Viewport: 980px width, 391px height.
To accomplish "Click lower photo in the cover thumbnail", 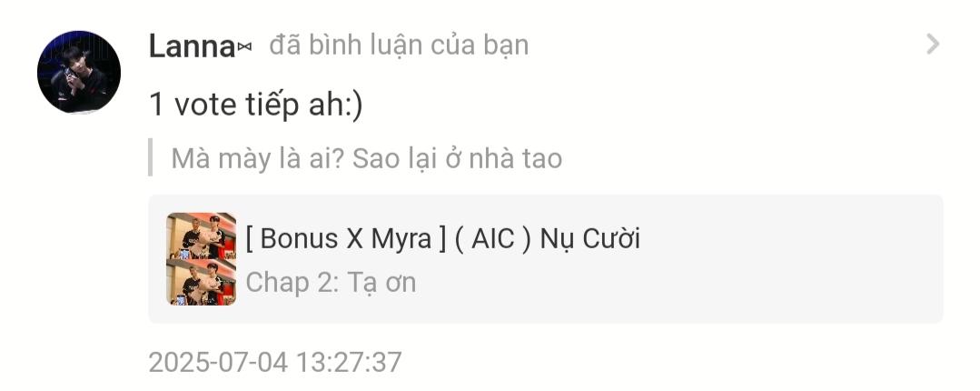I will (x=202, y=282).
